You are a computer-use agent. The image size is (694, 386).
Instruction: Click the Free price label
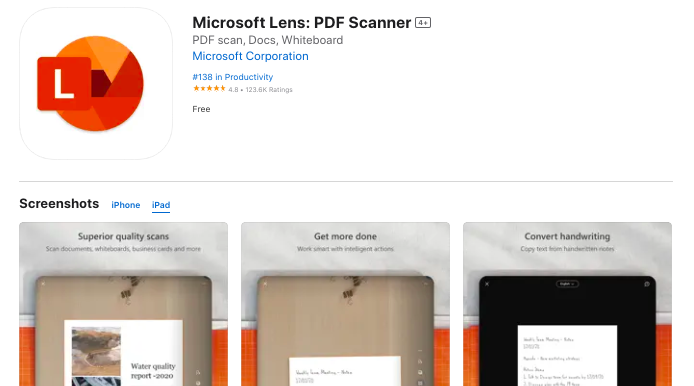(201, 109)
